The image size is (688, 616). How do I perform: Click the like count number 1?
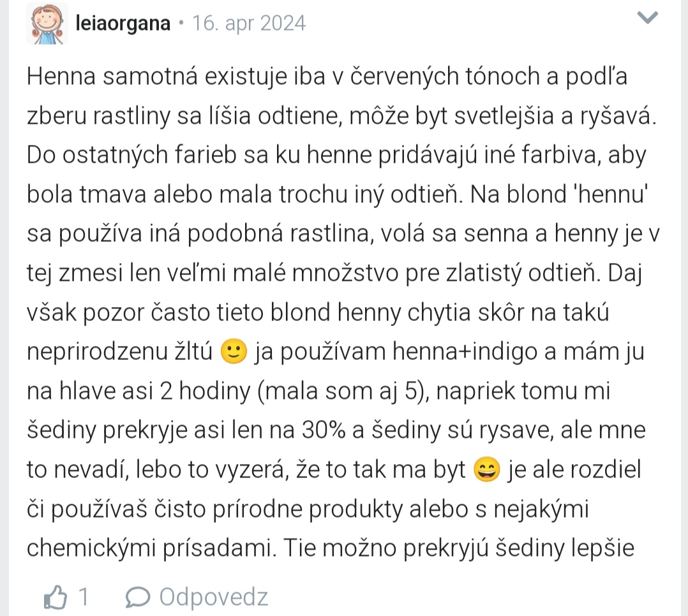pos(83,597)
